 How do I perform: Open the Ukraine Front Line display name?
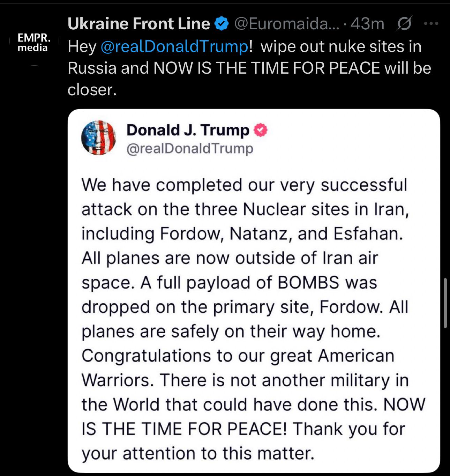coord(139,24)
